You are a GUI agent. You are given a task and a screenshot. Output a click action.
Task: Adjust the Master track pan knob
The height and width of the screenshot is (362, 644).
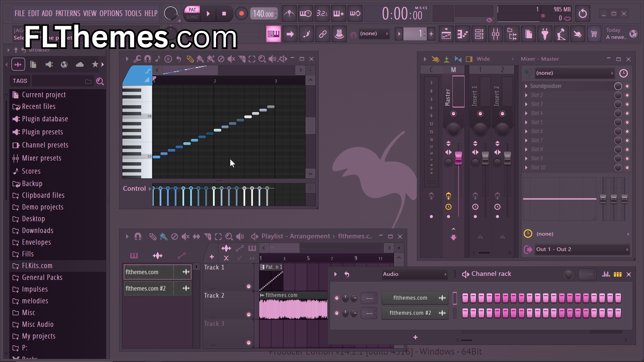click(453, 129)
